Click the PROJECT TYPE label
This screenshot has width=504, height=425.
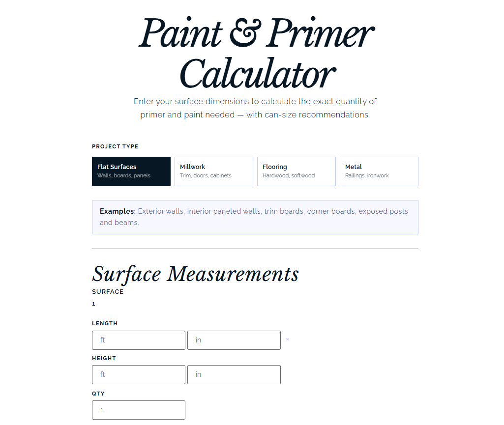(115, 146)
